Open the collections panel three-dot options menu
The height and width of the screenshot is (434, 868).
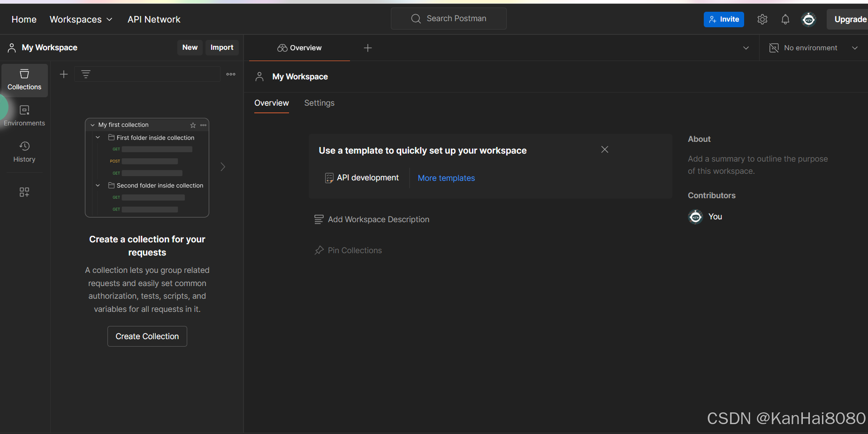pos(231,74)
